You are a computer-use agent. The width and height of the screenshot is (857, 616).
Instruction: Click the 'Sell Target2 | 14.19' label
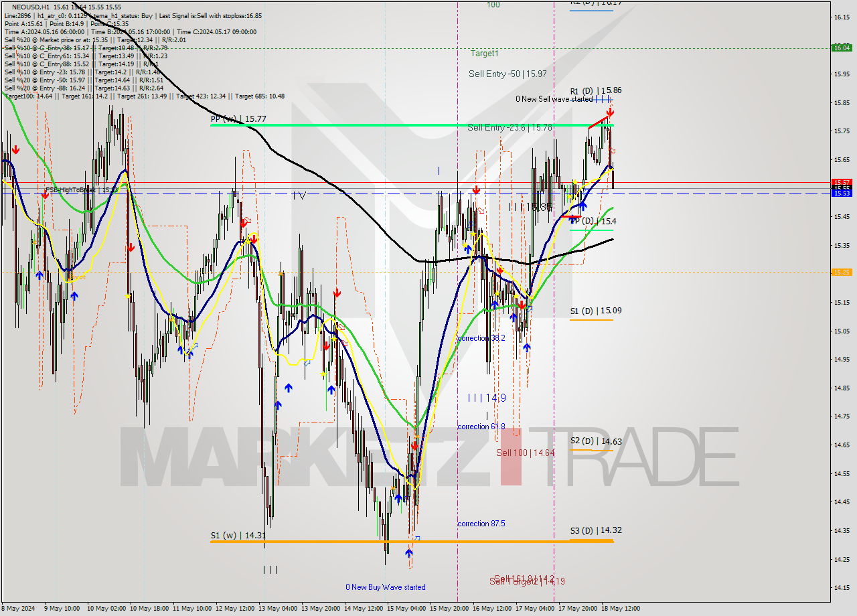527,582
